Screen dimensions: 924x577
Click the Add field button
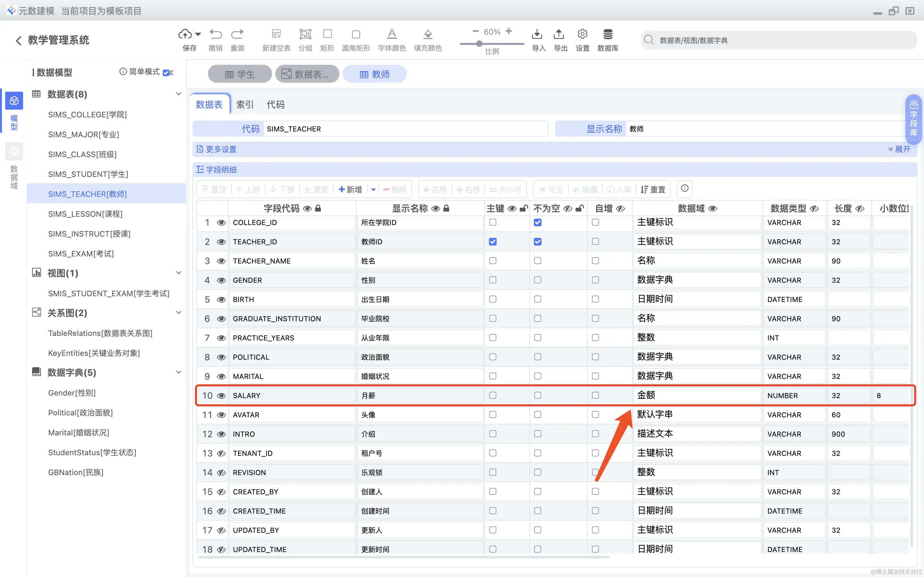pos(350,190)
